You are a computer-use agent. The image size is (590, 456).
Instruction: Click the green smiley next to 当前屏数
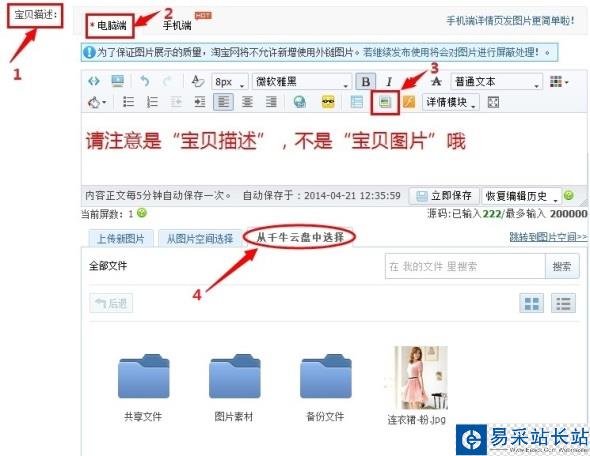142,213
